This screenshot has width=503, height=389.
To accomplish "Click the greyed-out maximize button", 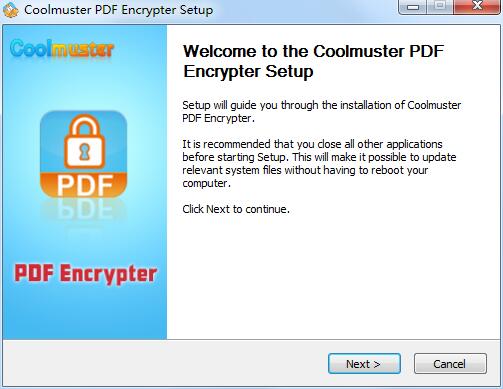I will point(440,7).
